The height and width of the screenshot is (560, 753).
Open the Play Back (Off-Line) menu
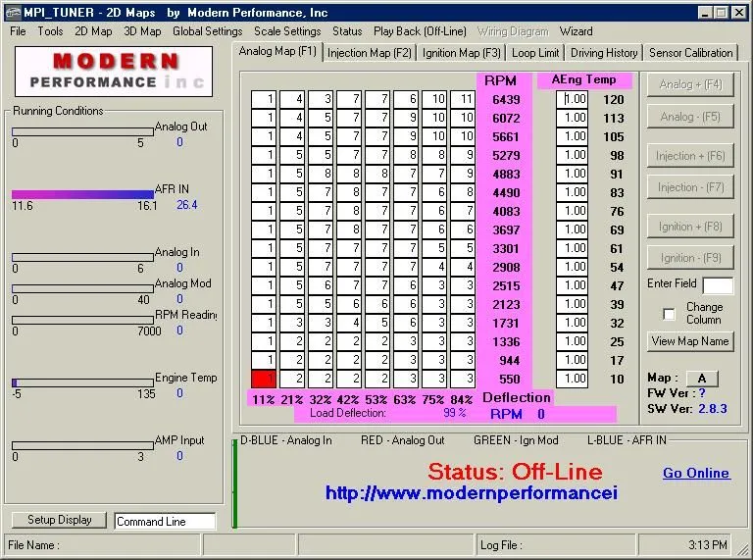[420, 31]
